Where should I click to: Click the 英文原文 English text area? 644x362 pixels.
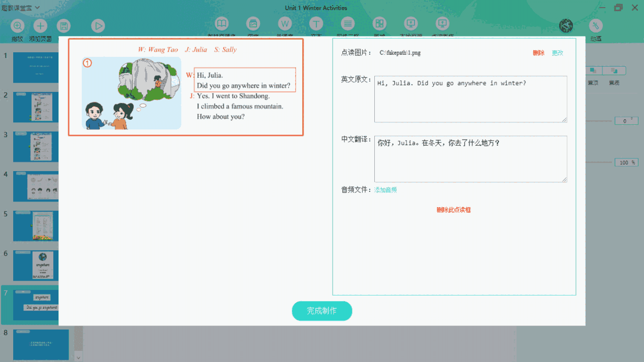pyautogui.click(x=471, y=99)
